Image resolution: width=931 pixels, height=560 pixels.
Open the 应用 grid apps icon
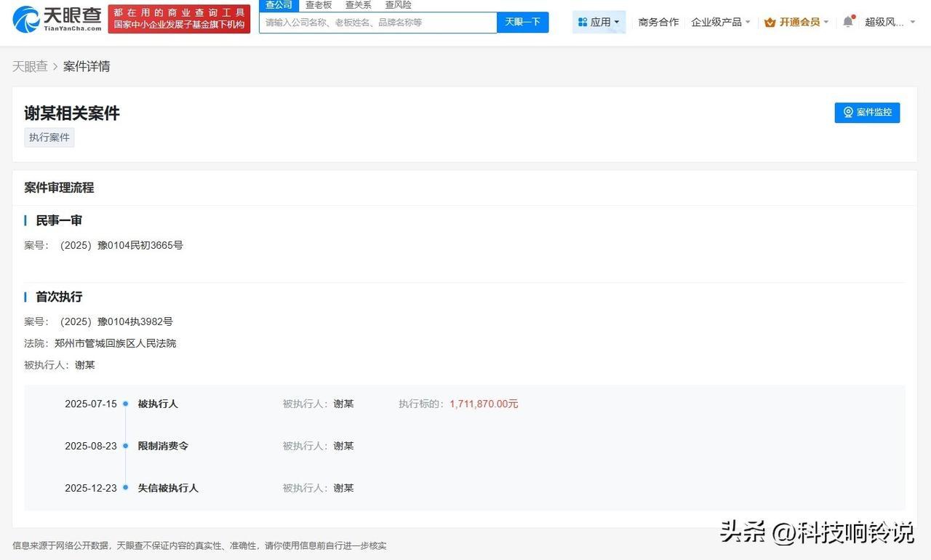(583, 21)
